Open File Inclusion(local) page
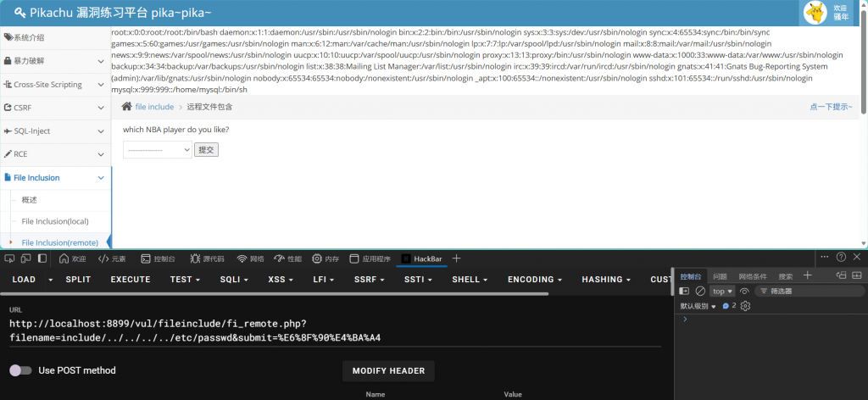The image size is (868, 400). click(x=55, y=221)
